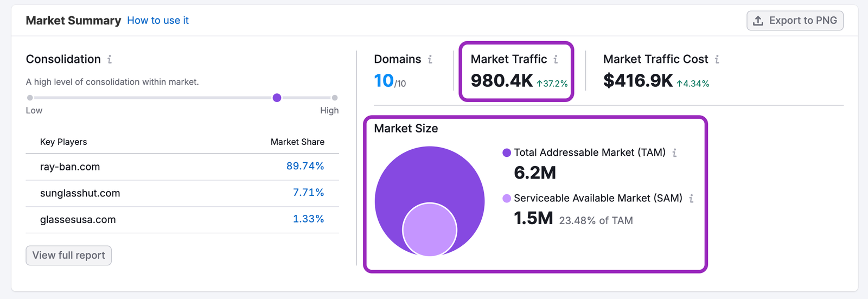Open the Market Traffic info tooltip icon
Image resolution: width=868 pixels, height=299 pixels.
pyautogui.click(x=556, y=59)
